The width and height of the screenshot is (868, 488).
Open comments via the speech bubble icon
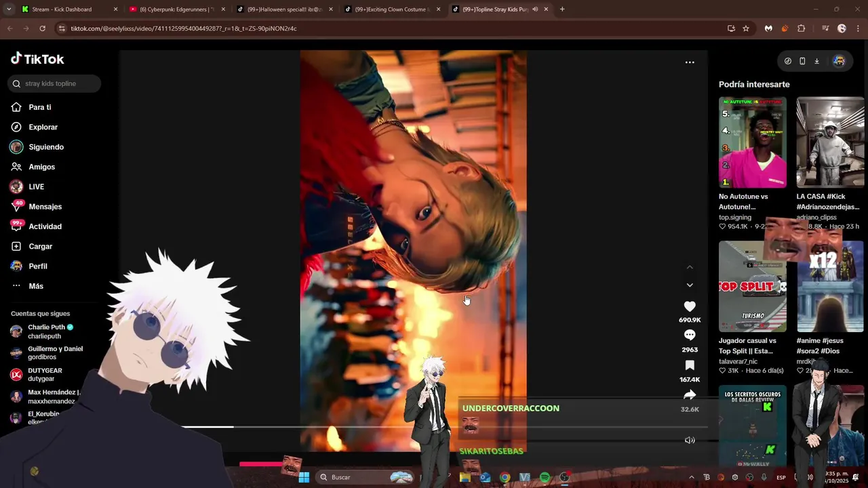pos(690,335)
